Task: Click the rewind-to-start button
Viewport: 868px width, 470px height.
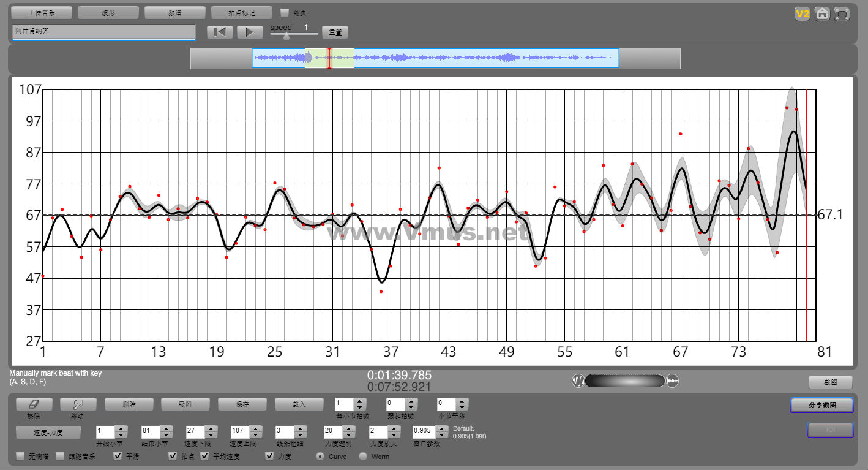Action: tap(219, 32)
